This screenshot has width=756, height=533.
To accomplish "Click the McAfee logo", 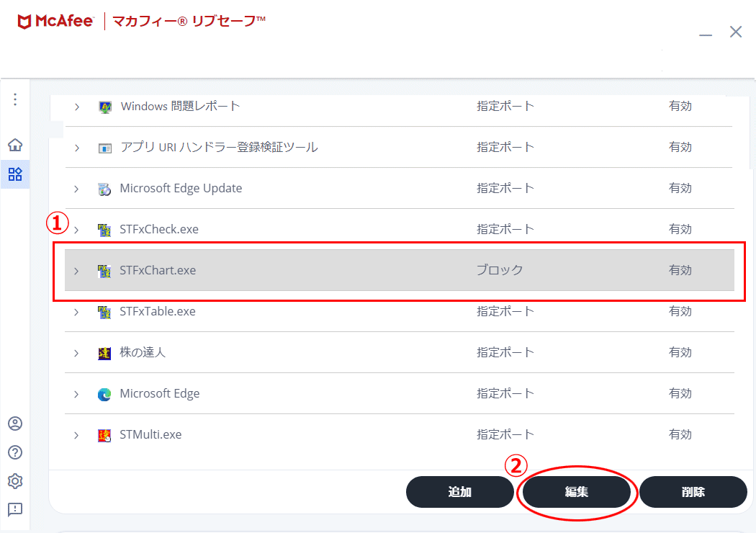I will (55, 21).
